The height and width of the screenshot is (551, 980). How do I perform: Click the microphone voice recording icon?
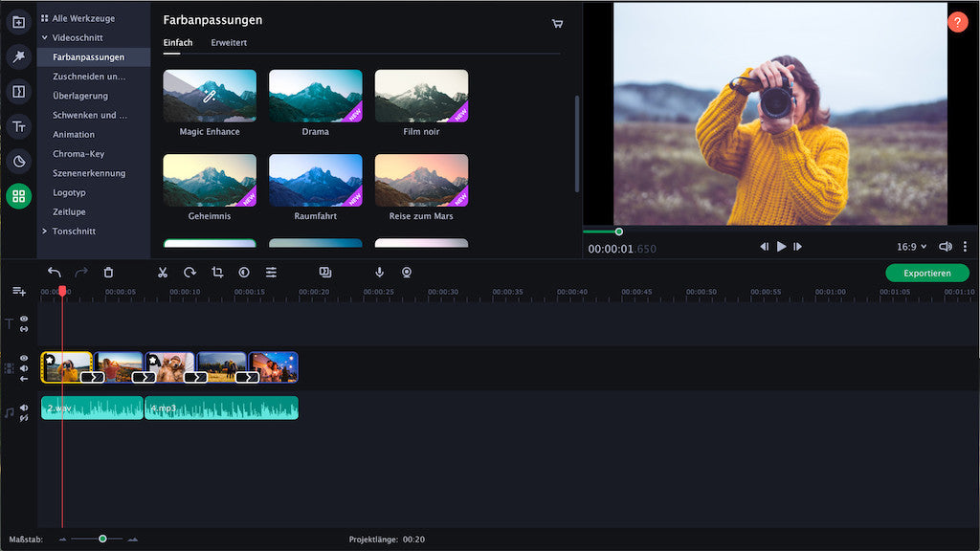[x=379, y=273]
